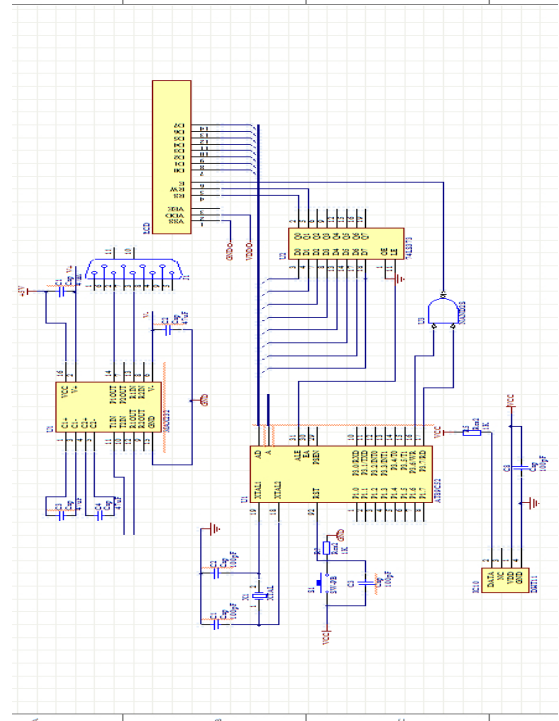Select the VDDO power port under LCD

point(250,251)
